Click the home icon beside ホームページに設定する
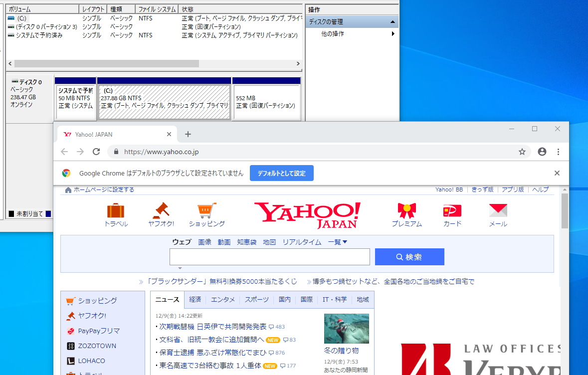 coord(68,190)
